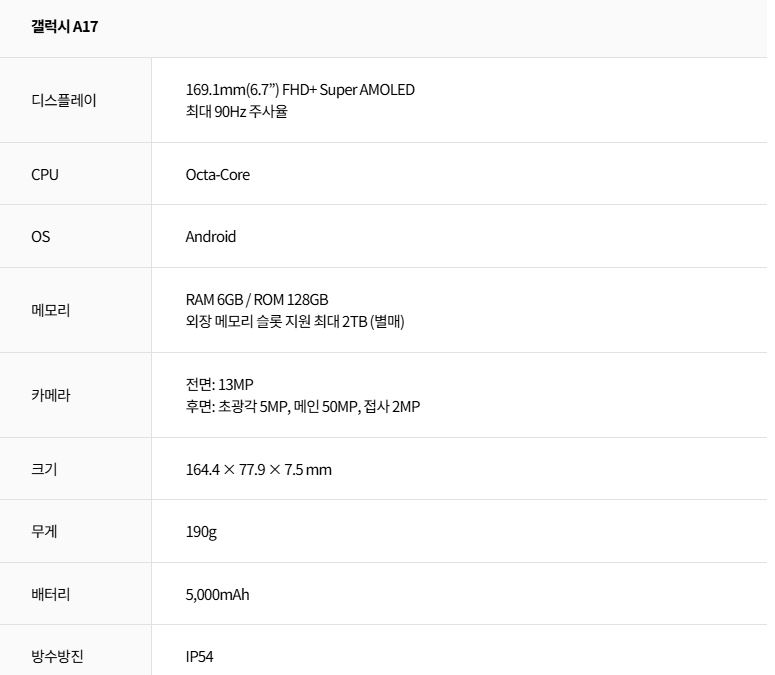Viewport: 775px width, 675px height.
Task: Select the 5,000mAh battery value
Action: [x=218, y=594]
